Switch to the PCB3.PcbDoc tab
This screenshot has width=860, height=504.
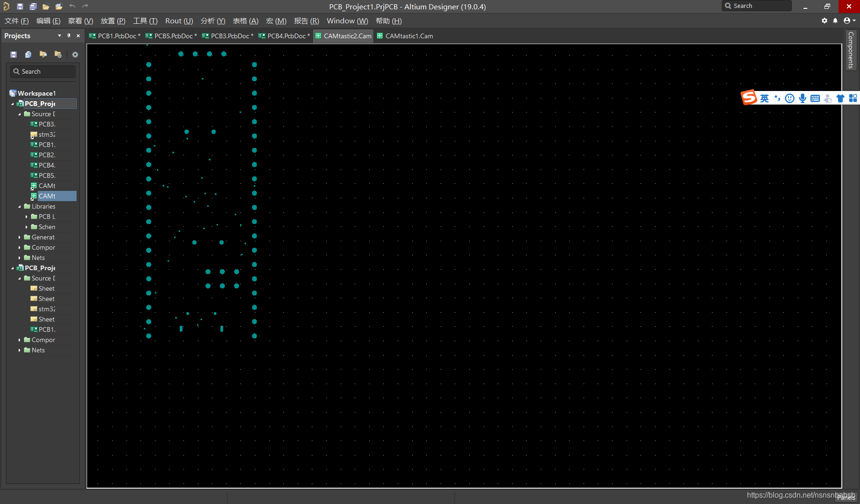(228, 36)
